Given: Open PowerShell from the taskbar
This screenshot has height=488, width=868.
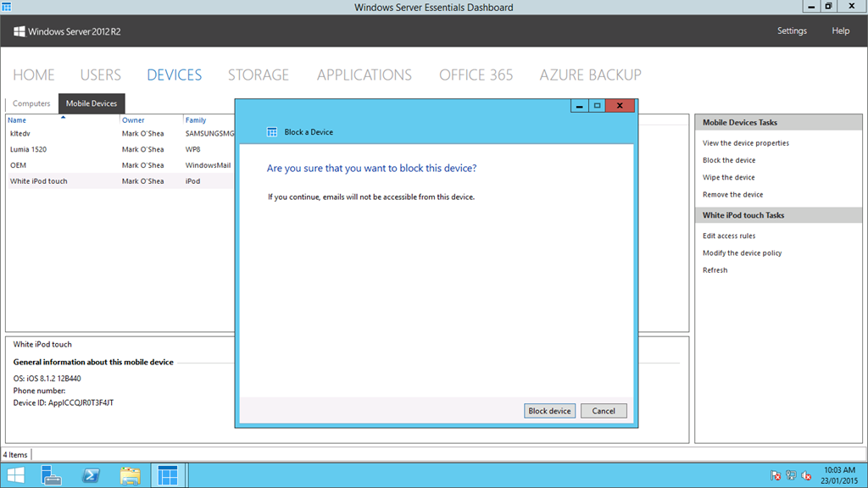Looking at the screenshot, I should [x=91, y=475].
